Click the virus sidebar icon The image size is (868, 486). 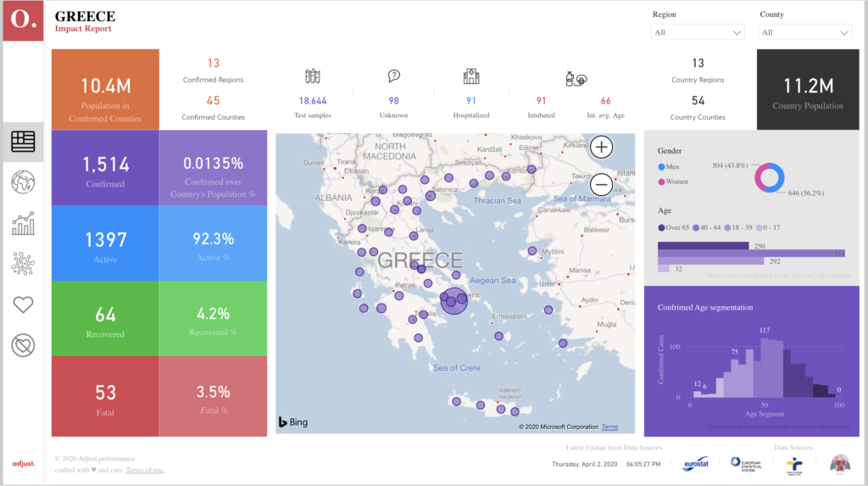(23, 264)
